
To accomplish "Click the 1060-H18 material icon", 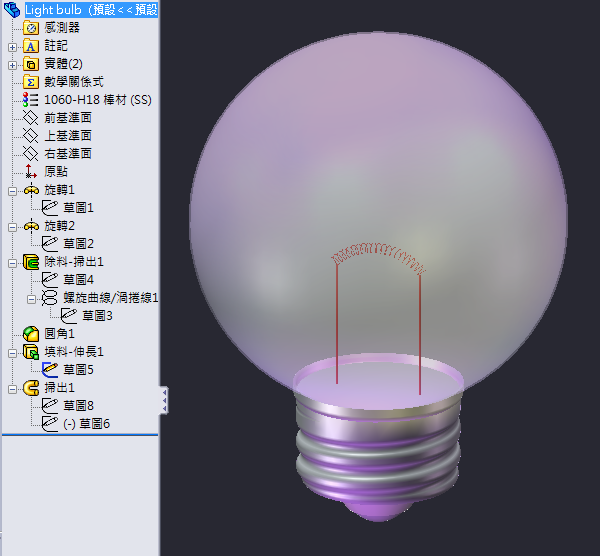I will (x=31, y=100).
